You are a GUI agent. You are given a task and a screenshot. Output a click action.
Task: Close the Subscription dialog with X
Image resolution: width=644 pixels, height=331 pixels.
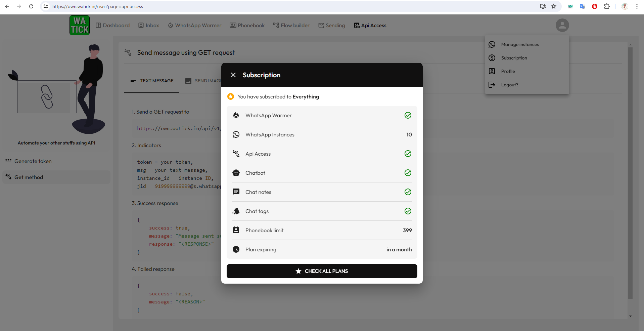pos(233,75)
